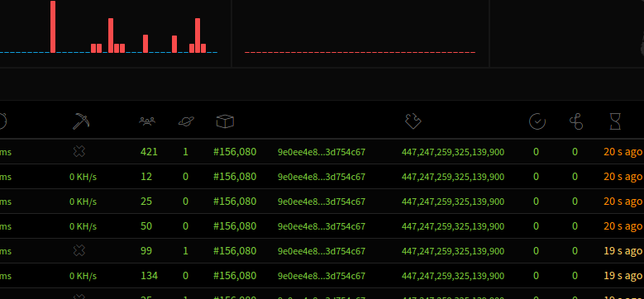644x299 pixels.
Task: Select peer count 50
Action: point(146,226)
